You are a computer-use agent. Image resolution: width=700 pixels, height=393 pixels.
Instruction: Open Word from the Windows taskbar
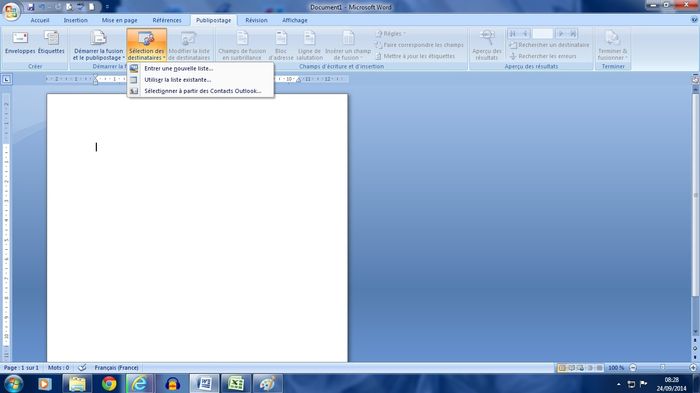coord(205,384)
